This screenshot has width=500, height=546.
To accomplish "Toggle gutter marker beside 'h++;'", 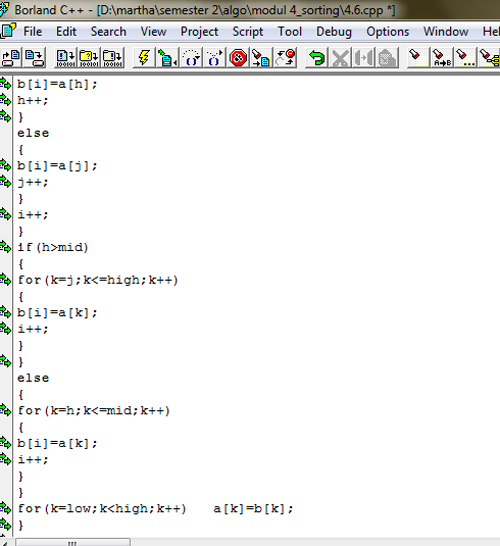I will coord(5,100).
